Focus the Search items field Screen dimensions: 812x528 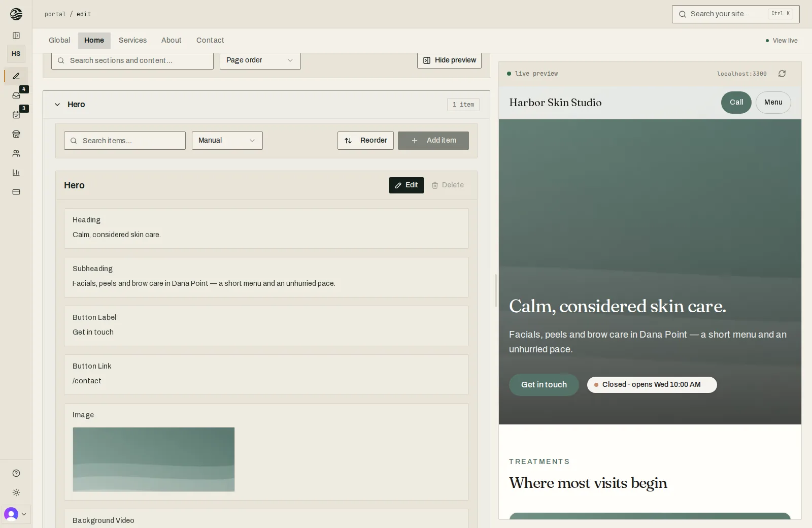(125, 141)
